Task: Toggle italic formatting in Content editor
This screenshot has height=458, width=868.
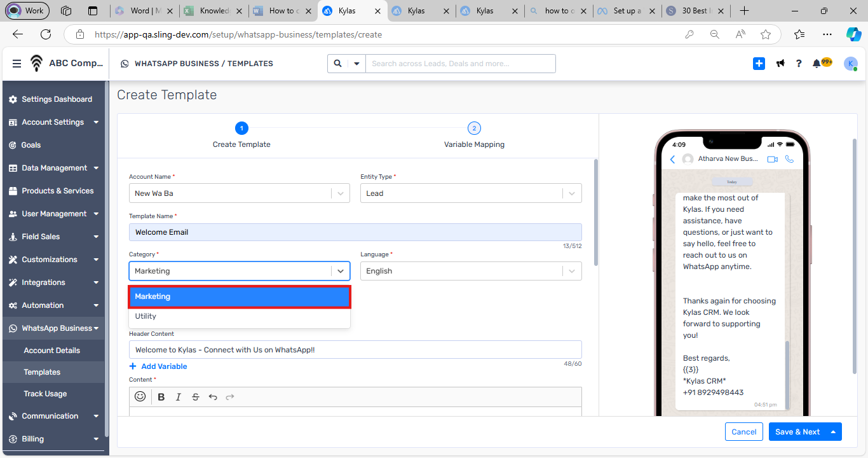Action: [179, 397]
